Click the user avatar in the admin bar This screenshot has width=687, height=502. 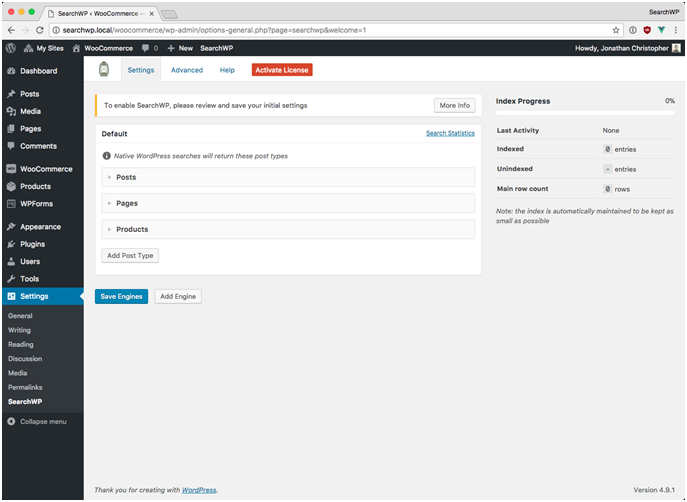point(676,48)
